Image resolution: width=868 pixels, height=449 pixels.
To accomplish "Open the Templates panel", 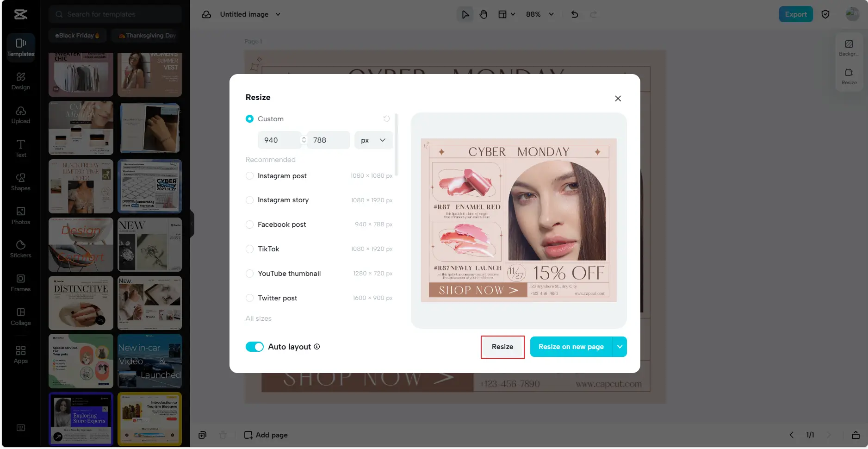I will [20, 47].
